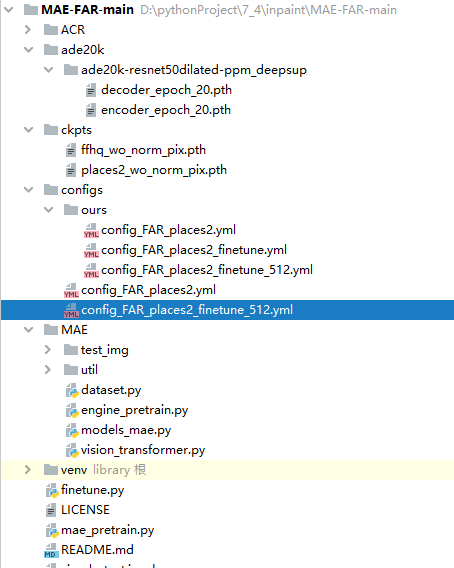
Task: Select decoder_epoch_20.pth file name
Action: (x=166, y=90)
